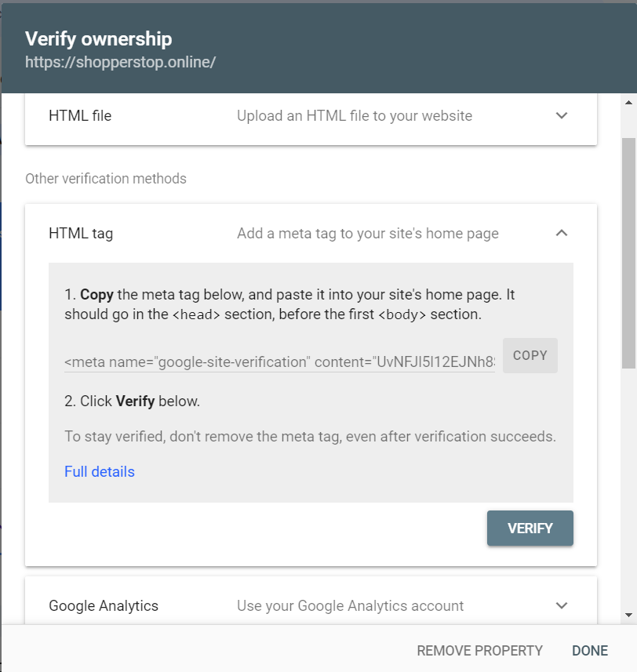
Task: Click the Verify ownership dialog title
Action: 99,38
